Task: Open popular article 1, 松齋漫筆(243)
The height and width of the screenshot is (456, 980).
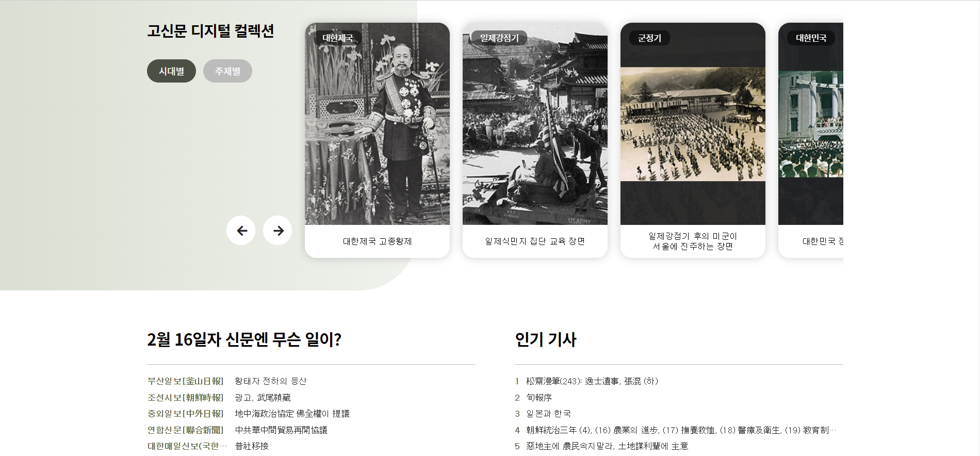Action: 592,381
